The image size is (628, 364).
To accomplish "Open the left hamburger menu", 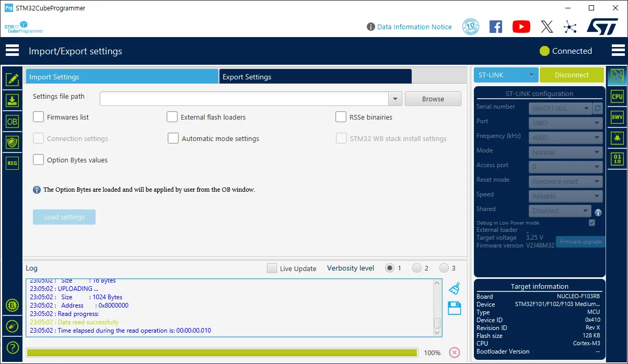I will point(12,51).
